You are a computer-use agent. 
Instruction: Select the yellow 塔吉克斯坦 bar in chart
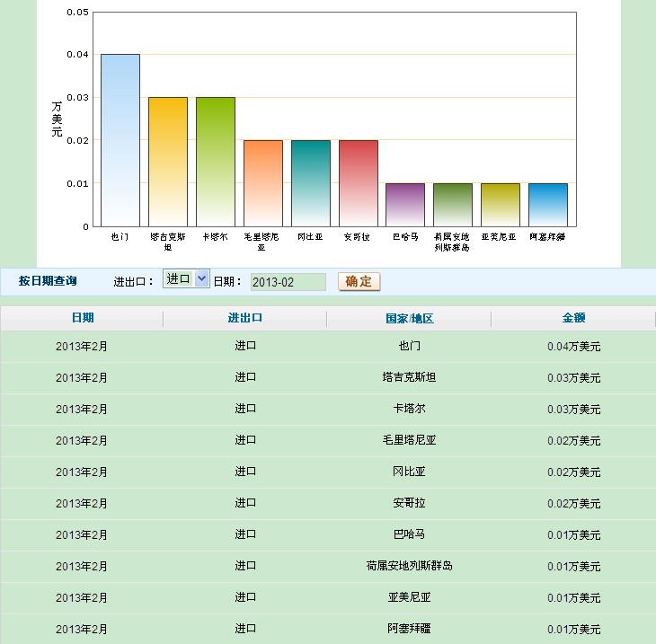click(167, 162)
